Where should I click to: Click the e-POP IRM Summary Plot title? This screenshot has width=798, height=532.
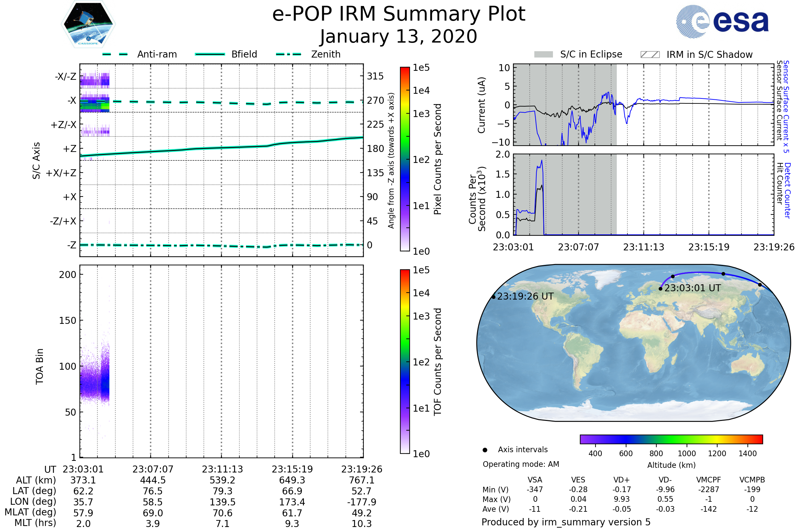tap(399, 14)
